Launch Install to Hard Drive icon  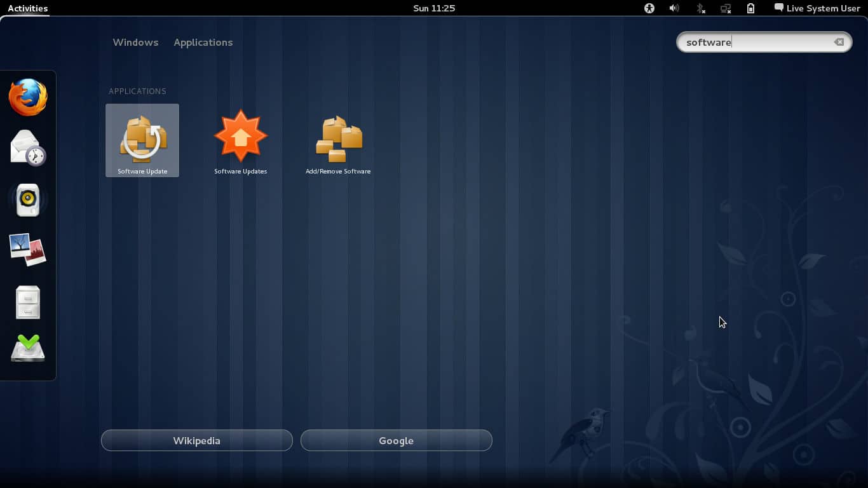(28, 348)
